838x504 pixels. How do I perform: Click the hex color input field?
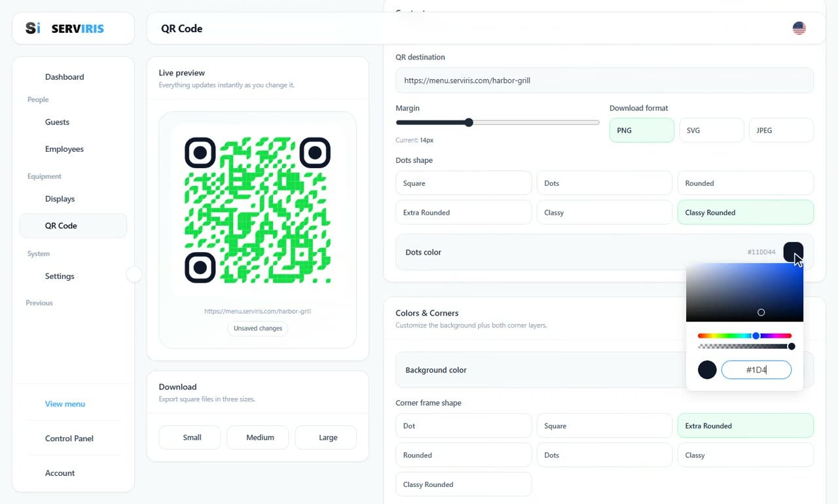coord(756,370)
